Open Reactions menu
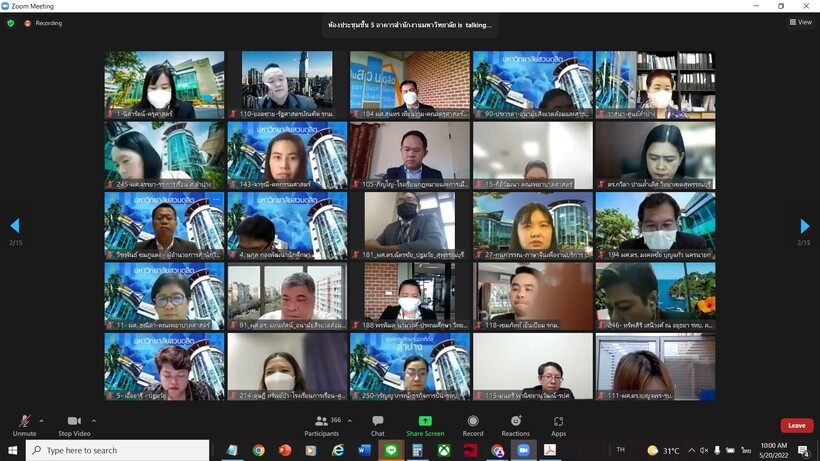820x461 pixels. point(515,424)
